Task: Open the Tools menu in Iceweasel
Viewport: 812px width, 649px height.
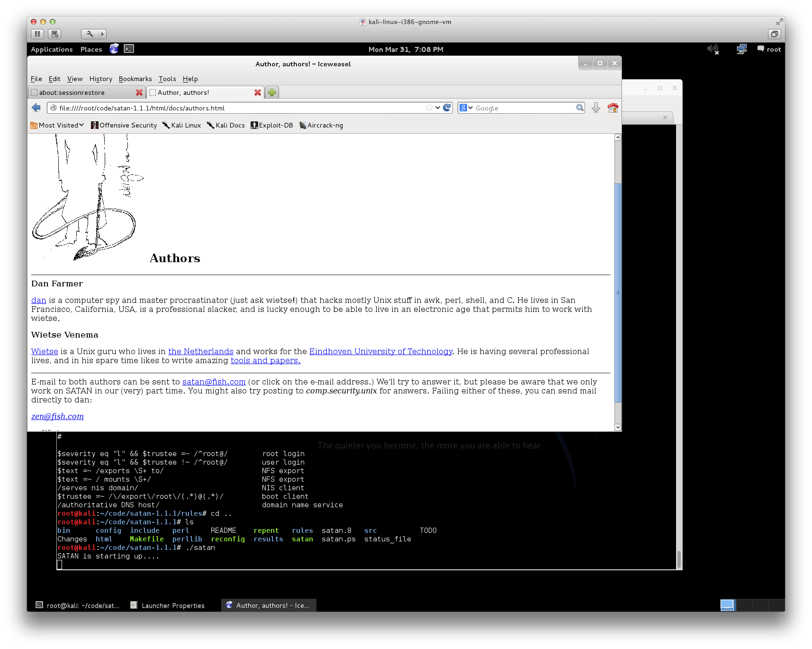Action: coord(167,79)
